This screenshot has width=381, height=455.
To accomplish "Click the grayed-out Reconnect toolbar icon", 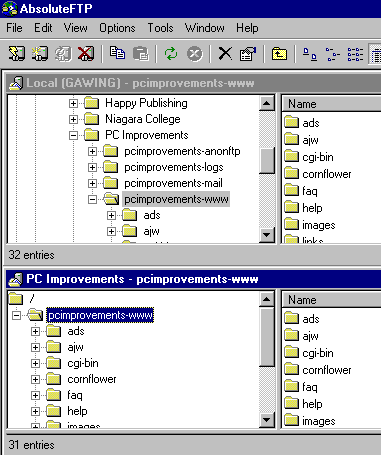I will 63,54.
